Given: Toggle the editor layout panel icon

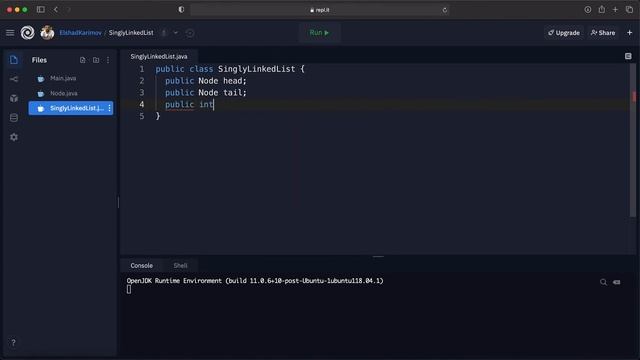Looking at the screenshot, I should 628,56.
